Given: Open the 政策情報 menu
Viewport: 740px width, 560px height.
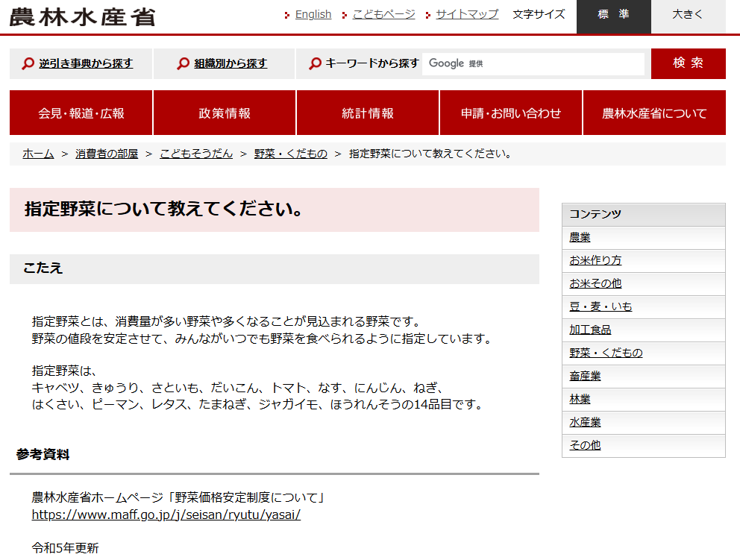Looking at the screenshot, I should [225, 113].
